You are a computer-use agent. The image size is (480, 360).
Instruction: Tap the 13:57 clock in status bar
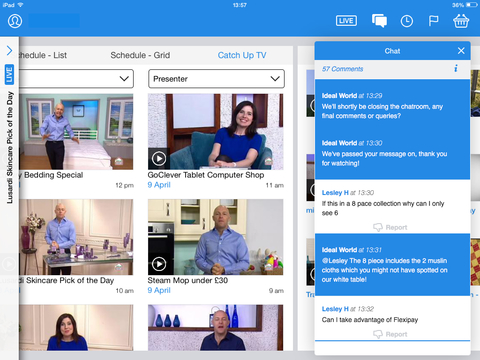240,5
